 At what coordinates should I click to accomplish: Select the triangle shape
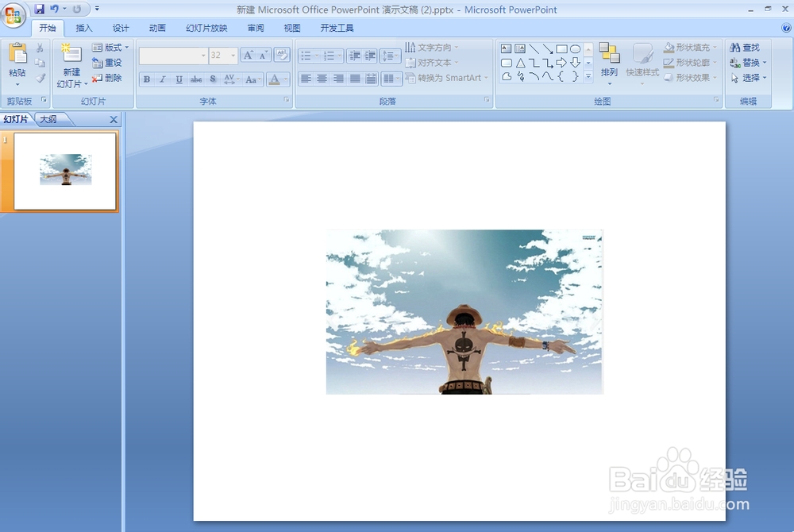(520, 63)
